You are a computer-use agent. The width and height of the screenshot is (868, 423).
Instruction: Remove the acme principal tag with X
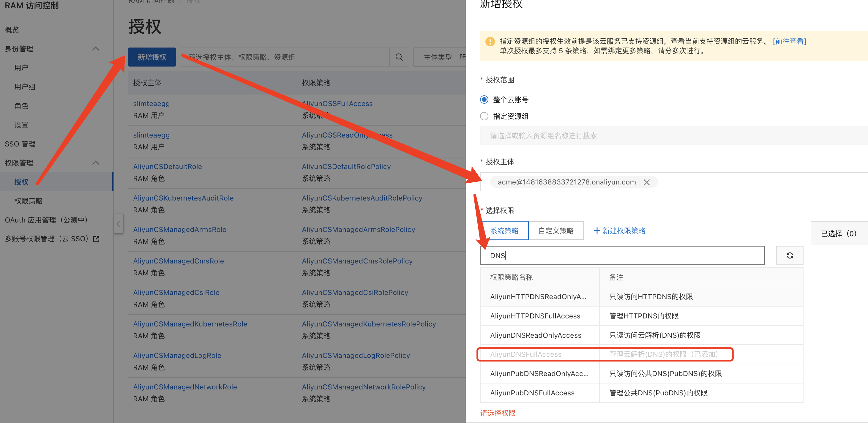coord(646,182)
